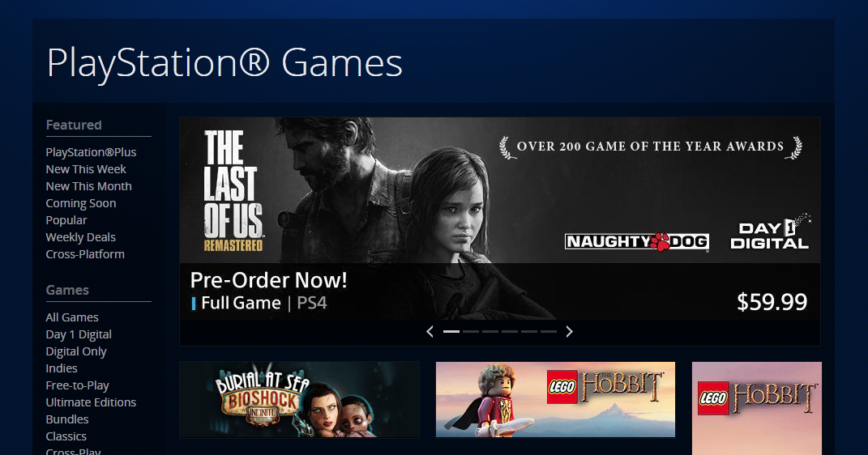The height and width of the screenshot is (455, 868).
Task: Open the wide LEGO Hobbit banner
Action: pos(555,400)
